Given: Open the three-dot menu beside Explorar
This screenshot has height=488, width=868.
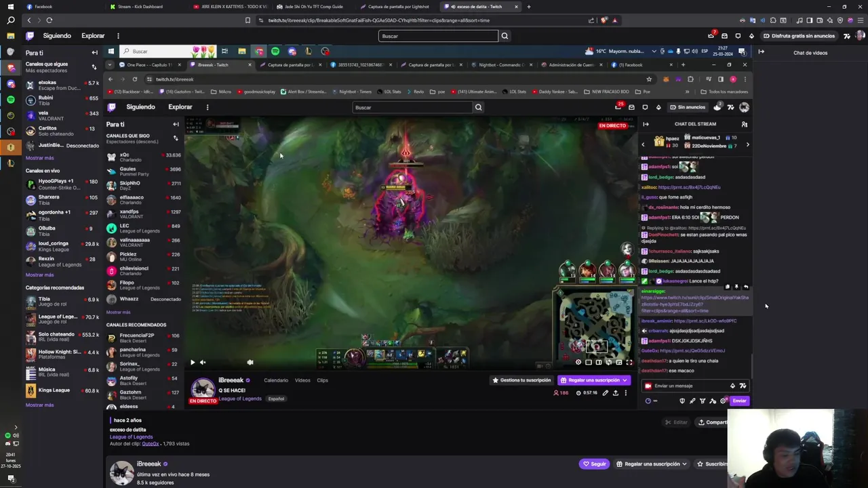Looking at the screenshot, I should 118,36.
